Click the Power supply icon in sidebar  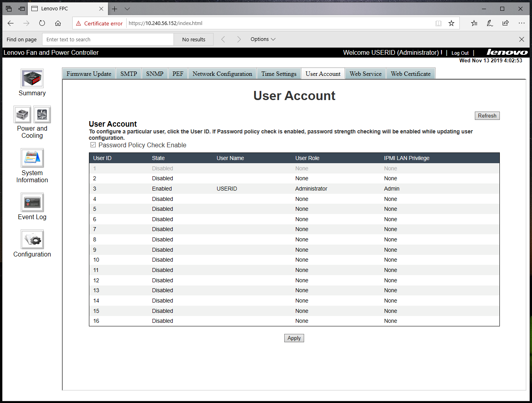pyautogui.click(x=22, y=115)
